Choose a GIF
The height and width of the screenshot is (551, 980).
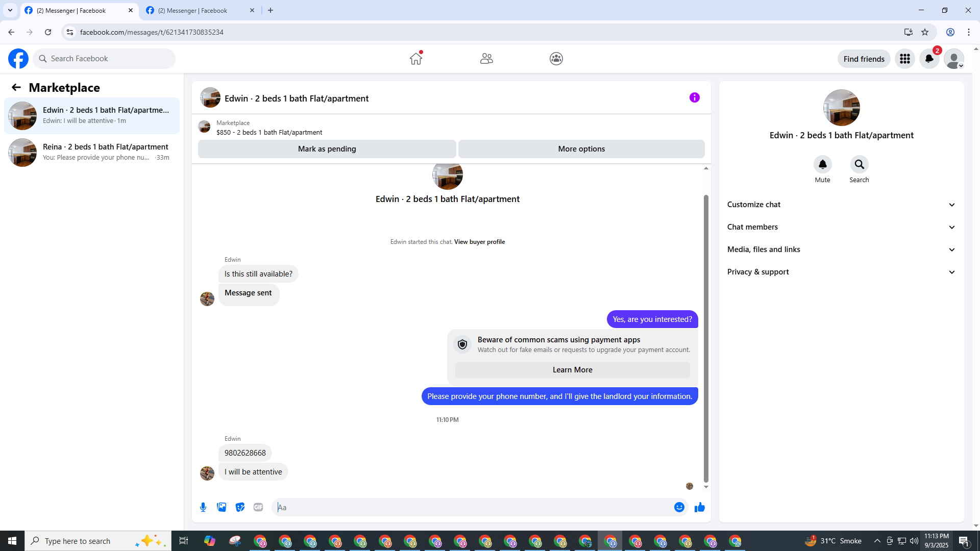coord(258,507)
